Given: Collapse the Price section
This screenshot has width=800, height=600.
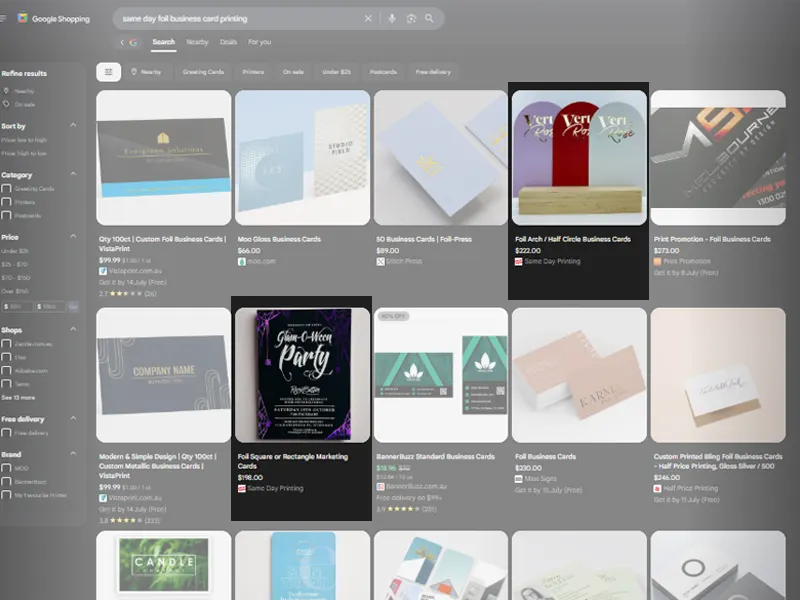Looking at the screenshot, I should [73, 236].
